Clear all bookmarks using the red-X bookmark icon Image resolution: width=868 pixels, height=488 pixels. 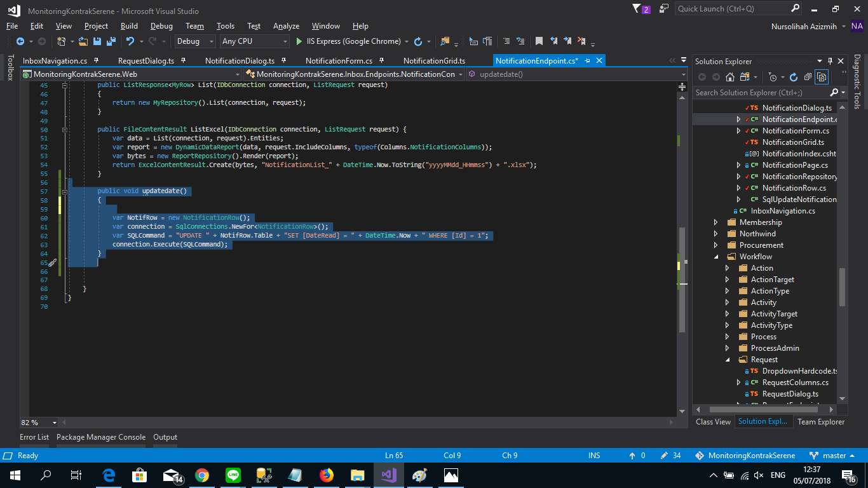pyautogui.click(x=581, y=41)
